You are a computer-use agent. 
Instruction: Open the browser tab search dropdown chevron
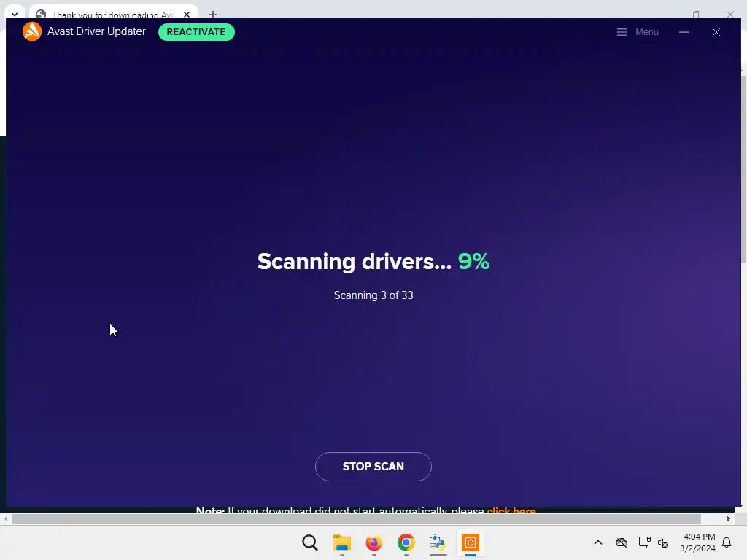(15, 15)
